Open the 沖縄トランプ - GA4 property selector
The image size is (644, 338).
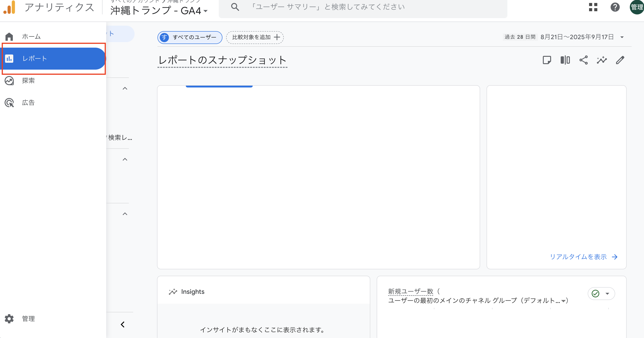point(159,11)
